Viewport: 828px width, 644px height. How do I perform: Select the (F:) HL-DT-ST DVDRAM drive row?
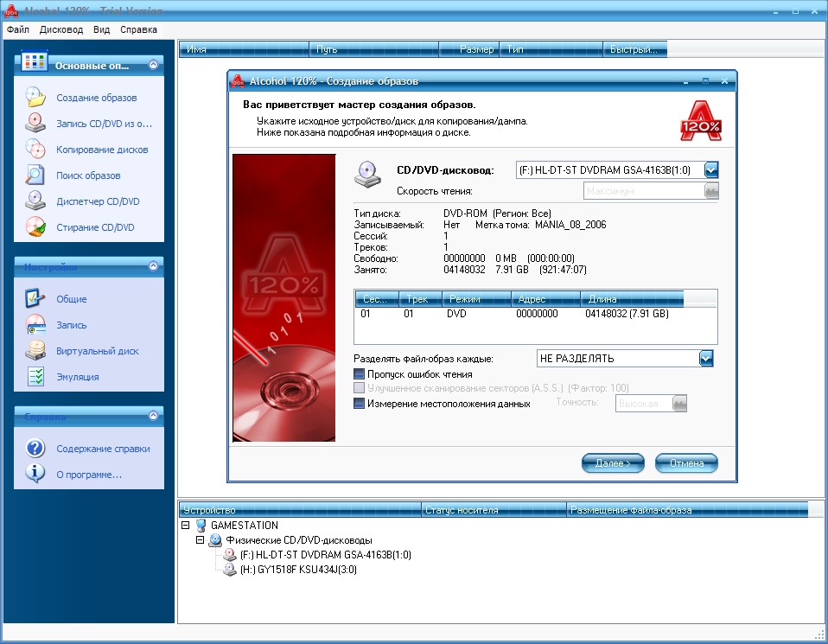[x=325, y=555]
